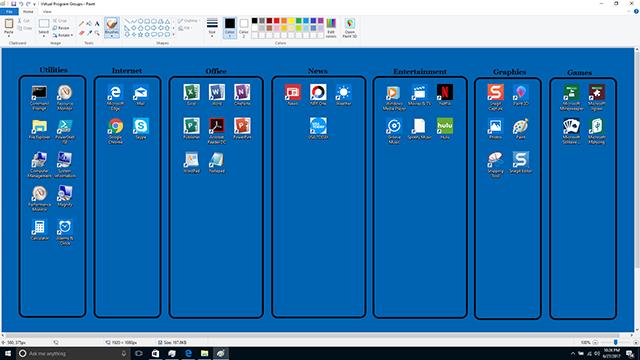Click the Cortana microphone icon
Screen dimensions: 640x360
[x=124, y=353]
